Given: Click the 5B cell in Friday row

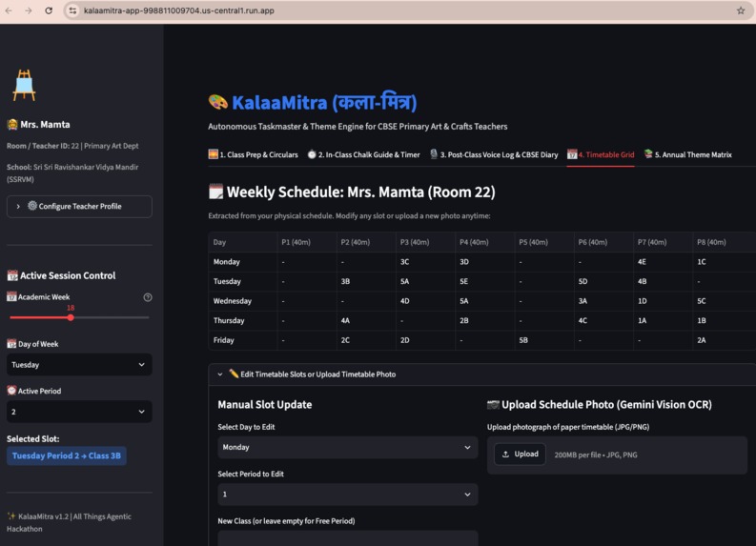Looking at the screenshot, I should [x=543, y=340].
